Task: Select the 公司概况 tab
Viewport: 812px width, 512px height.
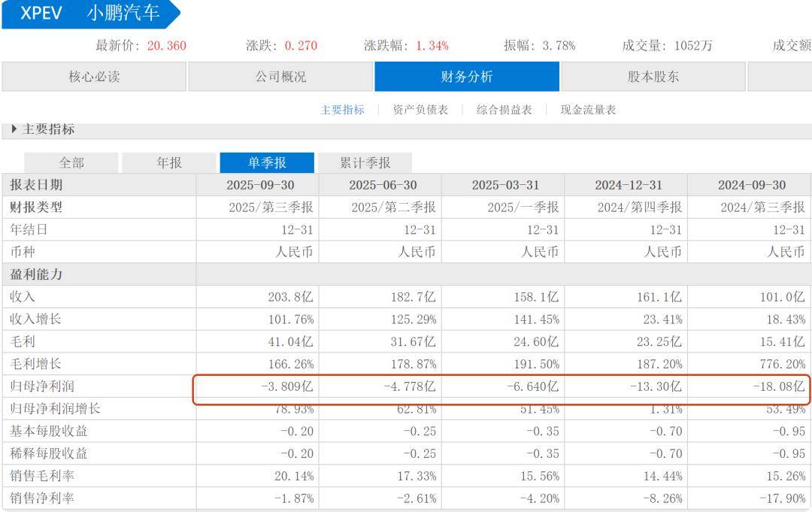Action: click(x=282, y=76)
